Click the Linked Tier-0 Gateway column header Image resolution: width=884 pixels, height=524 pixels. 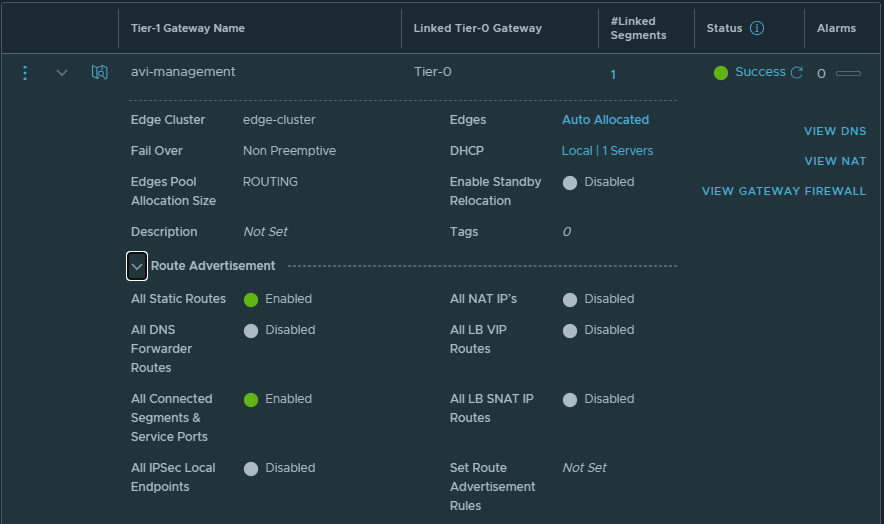pos(477,28)
